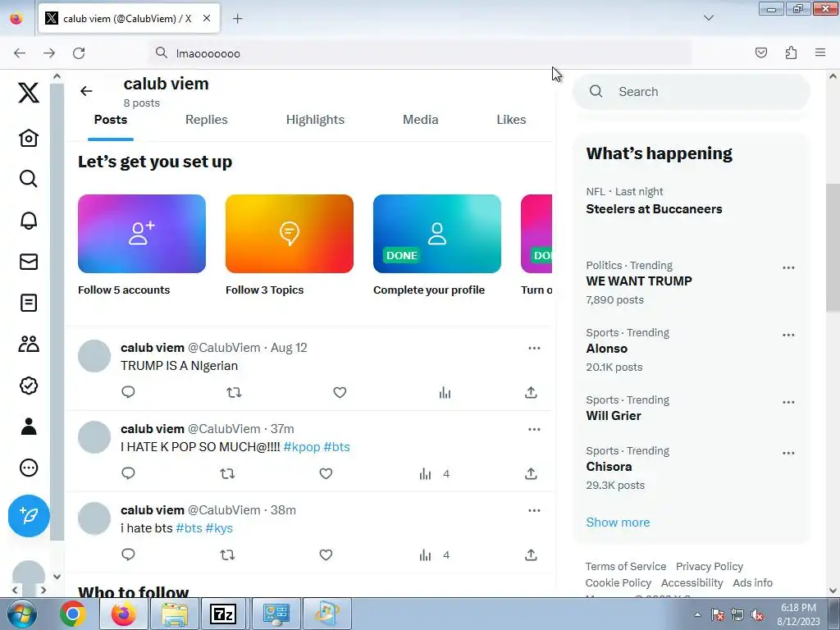Image resolution: width=840 pixels, height=630 pixels.
Task: Click the X Search input field
Action: click(691, 92)
